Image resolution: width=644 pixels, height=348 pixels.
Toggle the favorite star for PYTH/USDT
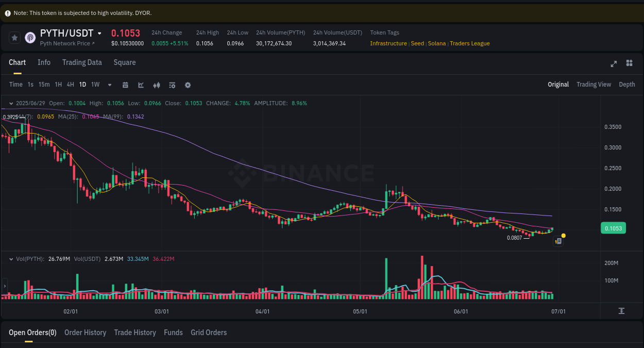[14, 38]
